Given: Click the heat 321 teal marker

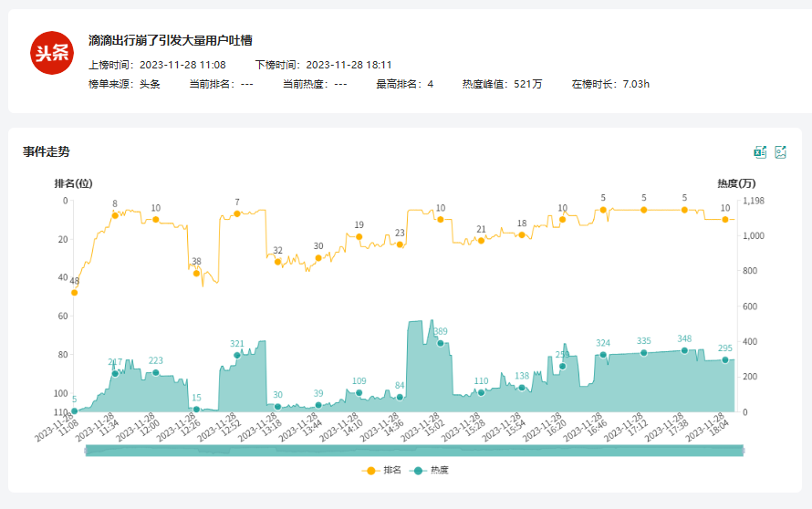Looking at the screenshot, I should 237,356.
